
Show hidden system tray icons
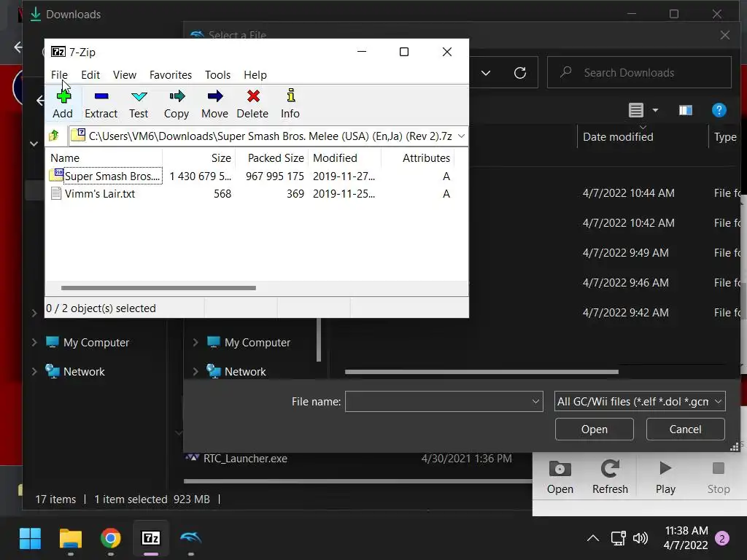[x=592, y=539]
